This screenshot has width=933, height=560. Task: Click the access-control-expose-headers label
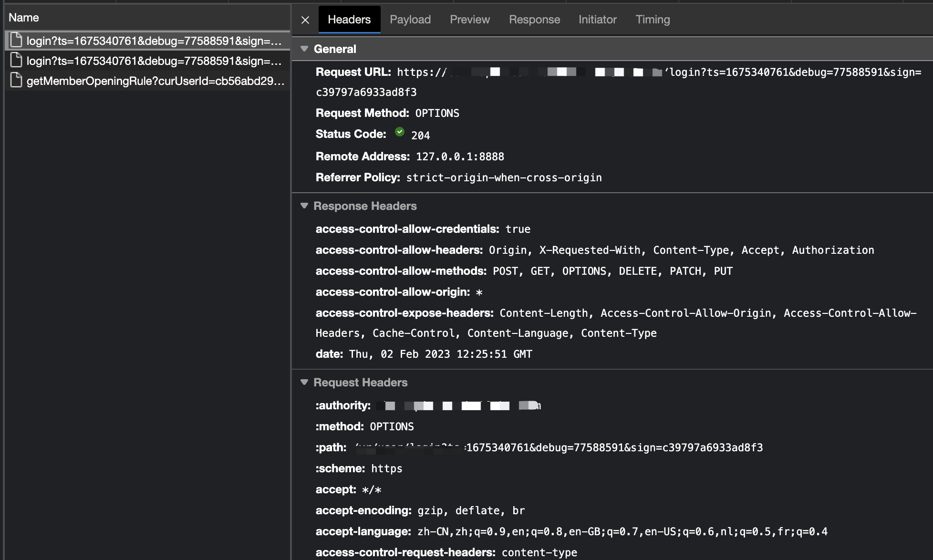[x=404, y=313]
